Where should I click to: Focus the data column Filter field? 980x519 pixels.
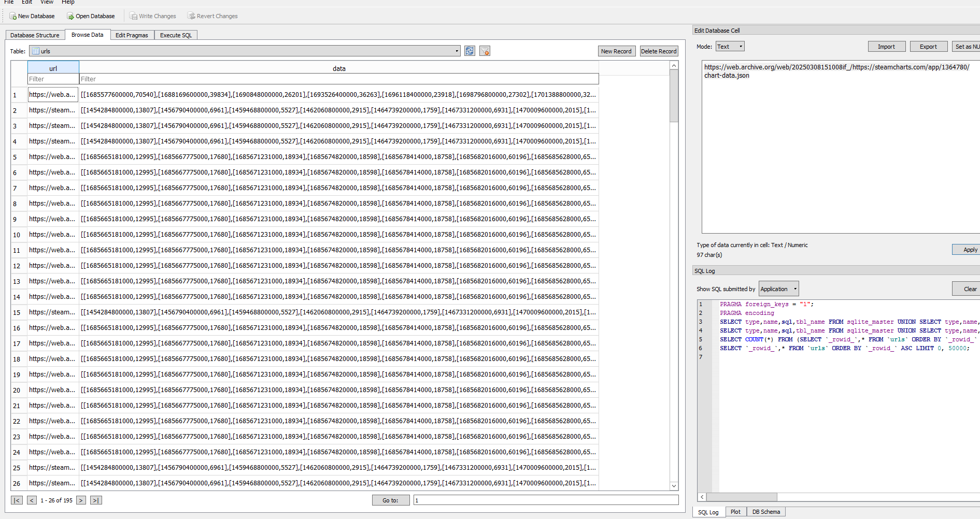click(339, 79)
